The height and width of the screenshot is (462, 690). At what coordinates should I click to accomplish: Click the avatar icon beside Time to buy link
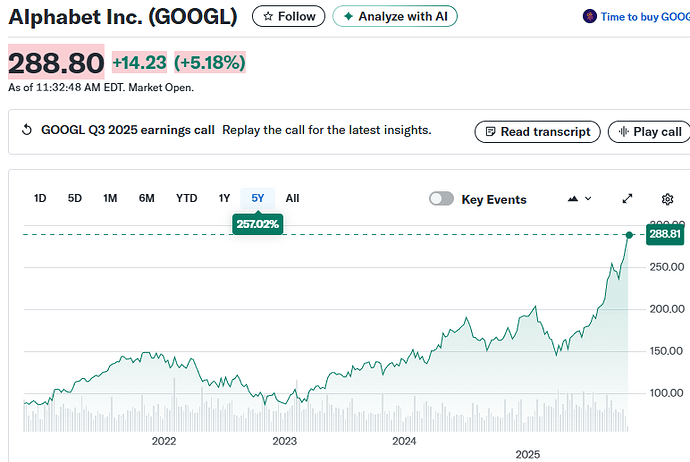coord(590,16)
